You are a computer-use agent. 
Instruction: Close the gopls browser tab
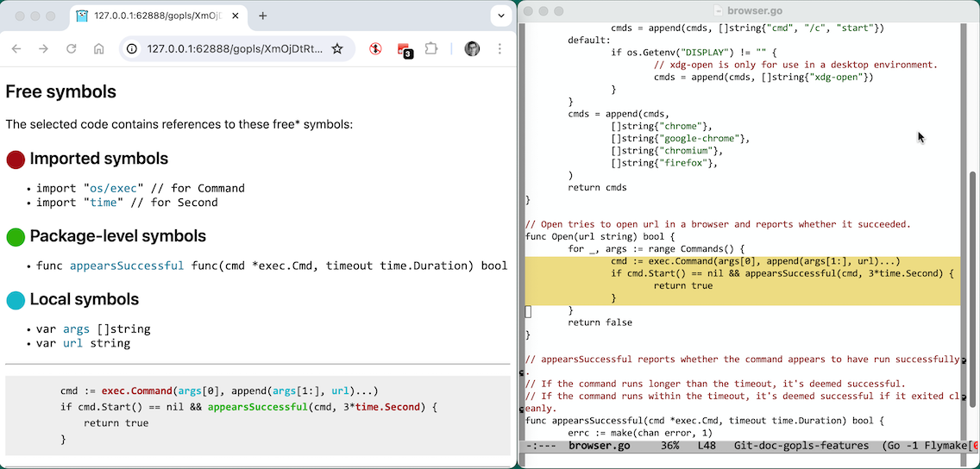coord(236,16)
